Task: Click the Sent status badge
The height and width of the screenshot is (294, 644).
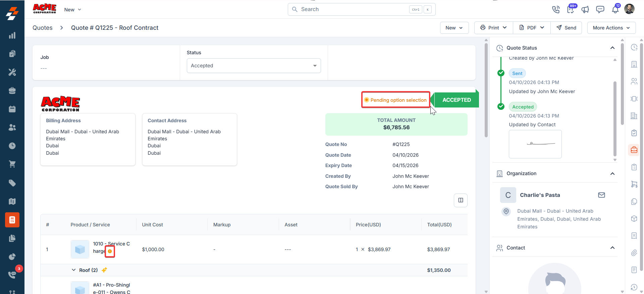Action: click(x=517, y=73)
